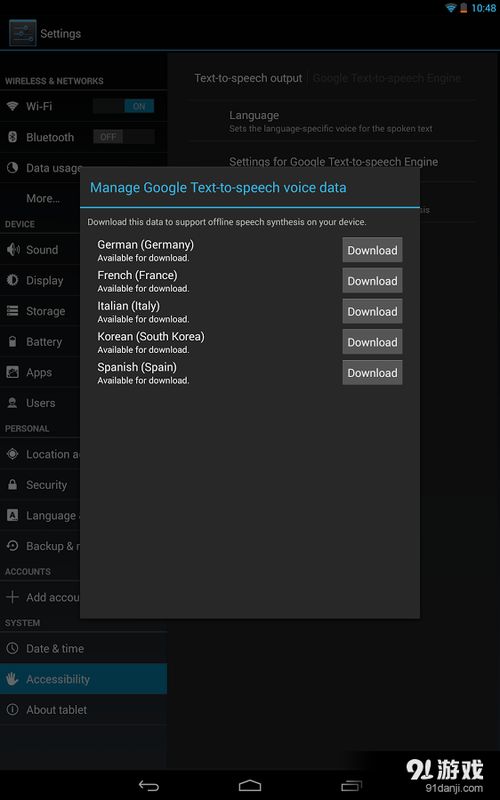Download French (France) voice data

point(372,281)
